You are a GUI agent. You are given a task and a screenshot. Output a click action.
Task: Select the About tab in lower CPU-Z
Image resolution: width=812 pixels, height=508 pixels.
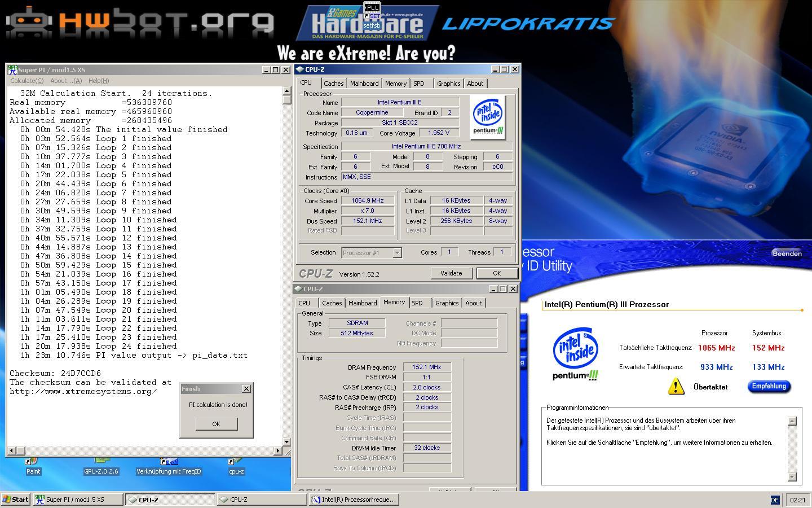(x=474, y=303)
